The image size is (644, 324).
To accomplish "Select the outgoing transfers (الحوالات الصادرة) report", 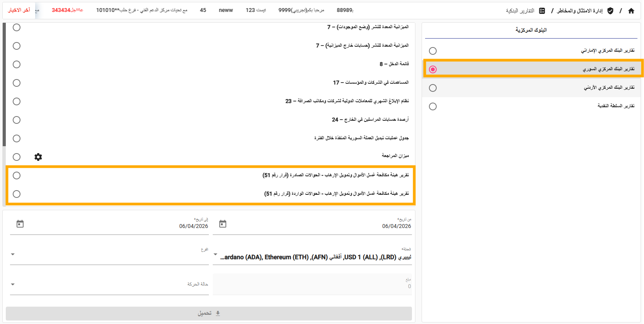I will tap(17, 175).
